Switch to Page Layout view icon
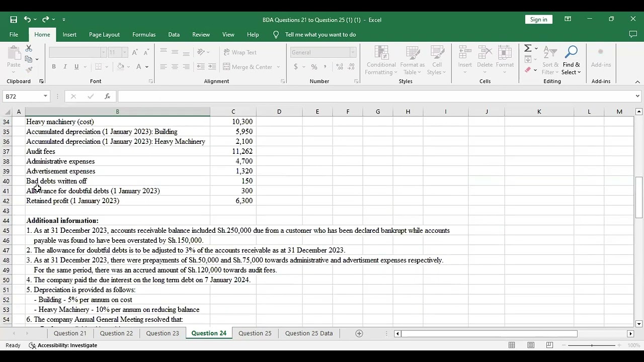Image resolution: width=644 pixels, height=362 pixels. point(531,345)
